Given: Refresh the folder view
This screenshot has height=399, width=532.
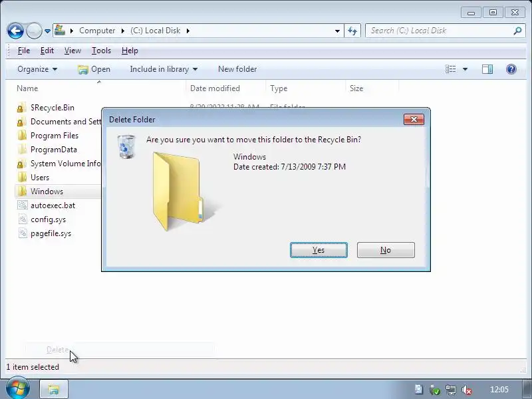Looking at the screenshot, I should 352,31.
